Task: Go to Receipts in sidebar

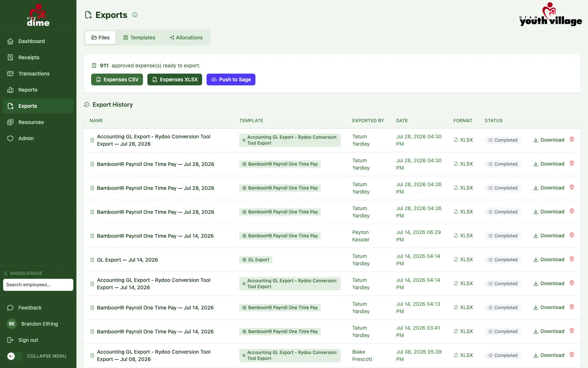Action: (x=38, y=57)
